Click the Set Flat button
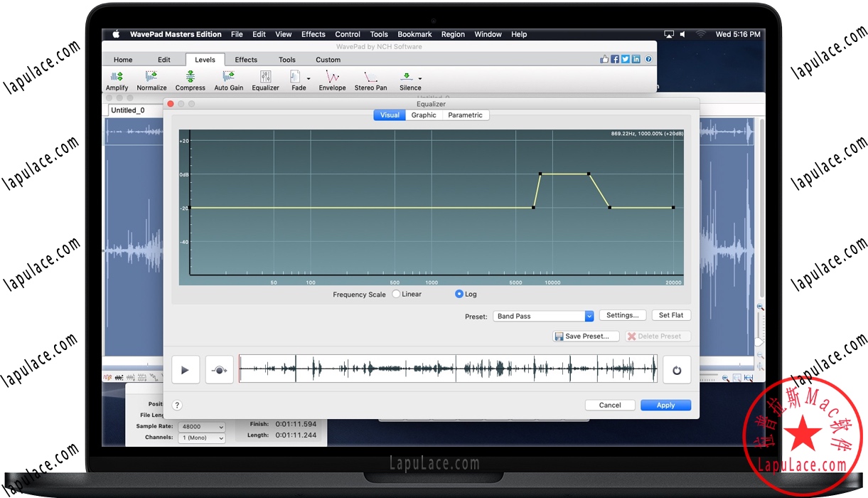Image resolution: width=868 pixels, height=498 pixels. (x=670, y=315)
